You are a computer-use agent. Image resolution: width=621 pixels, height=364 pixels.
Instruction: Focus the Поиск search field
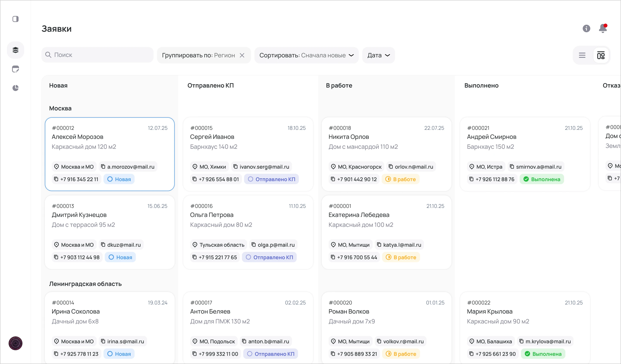coord(97,55)
